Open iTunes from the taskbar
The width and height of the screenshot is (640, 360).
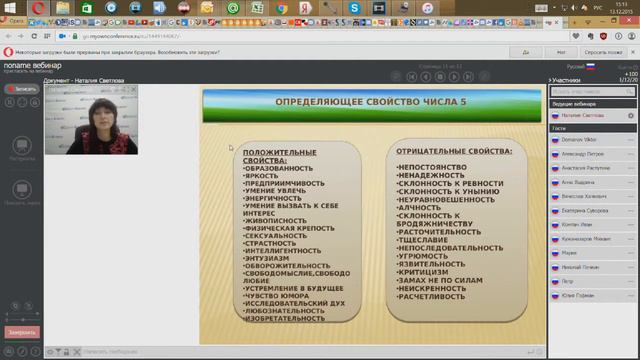pyautogui.click(x=427, y=8)
